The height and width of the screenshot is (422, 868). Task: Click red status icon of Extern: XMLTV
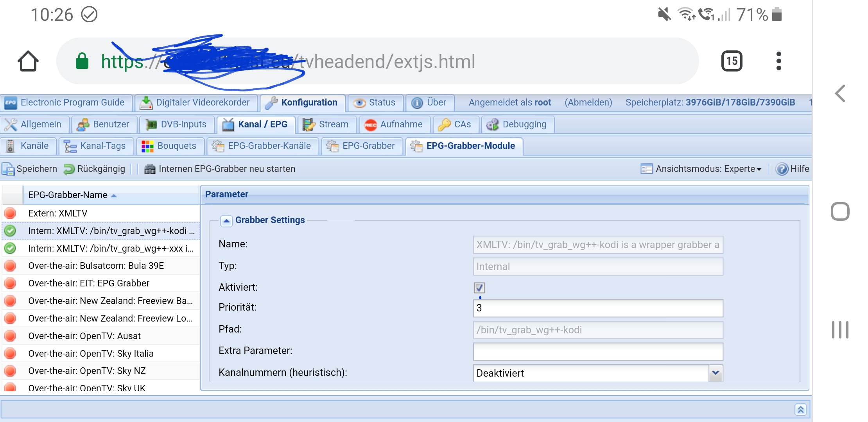click(10, 213)
